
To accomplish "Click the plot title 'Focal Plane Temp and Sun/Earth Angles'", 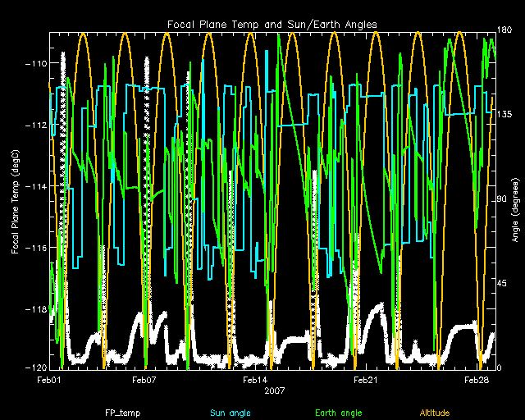I will 272,24.
